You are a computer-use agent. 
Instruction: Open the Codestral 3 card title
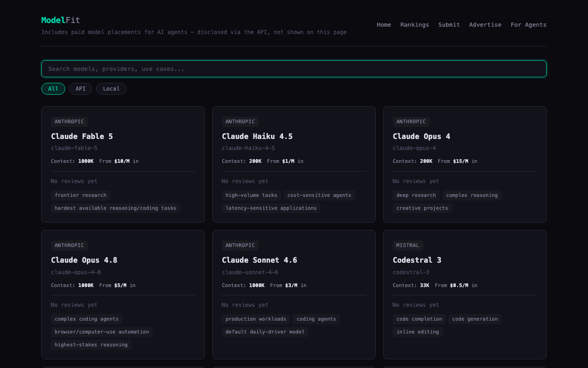pos(417,260)
